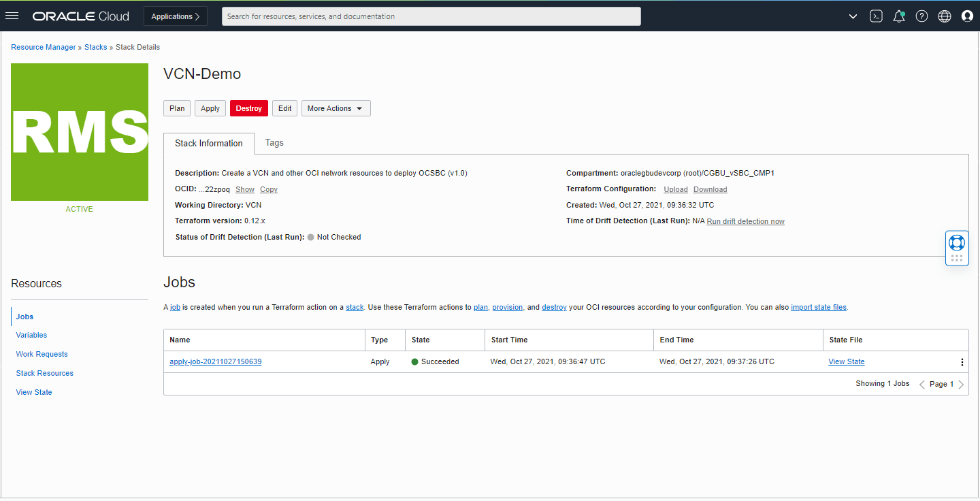Open the region globe icon
Screen dimensions: 980x501
click(945, 16)
